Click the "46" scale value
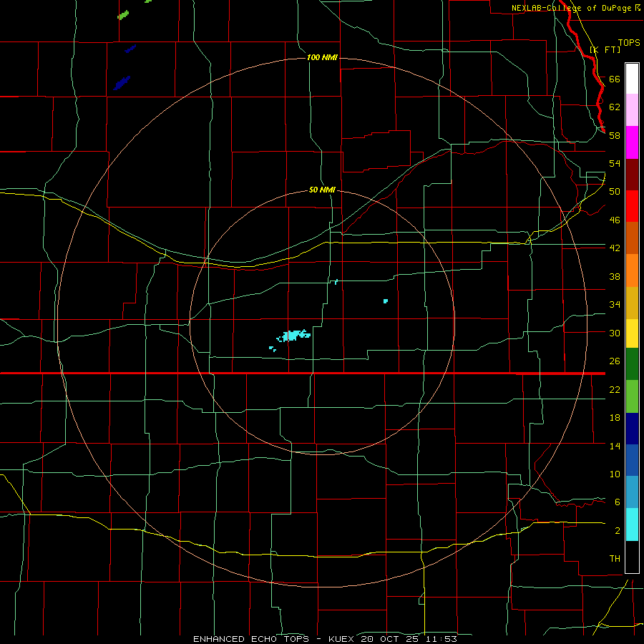Image resolution: width=644 pixels, height=644 pixels. (615, 220)
